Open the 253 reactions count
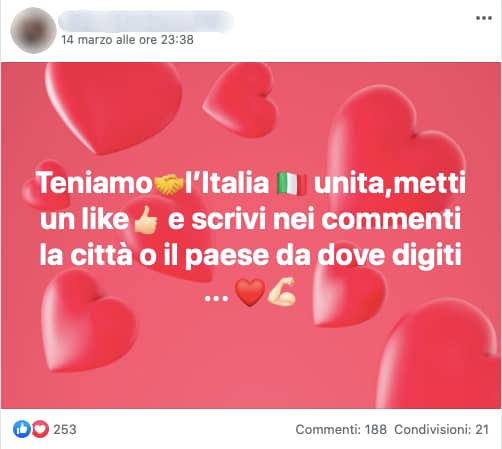The height and width of the screenshot is (449, 502). coord(65,429)
